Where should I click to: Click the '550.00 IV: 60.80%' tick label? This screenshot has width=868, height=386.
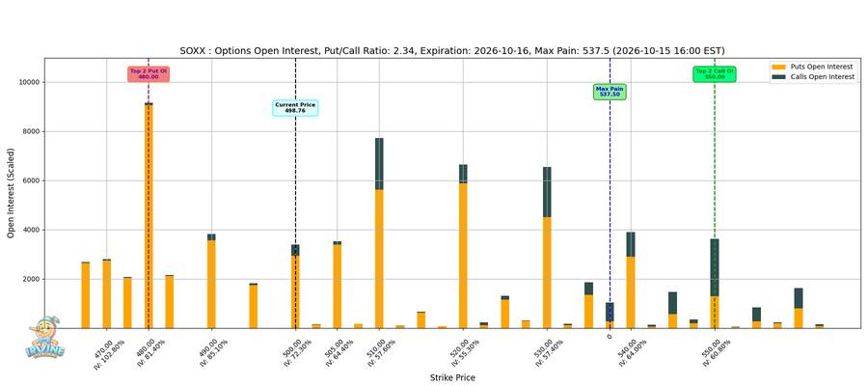click(715, 353)
